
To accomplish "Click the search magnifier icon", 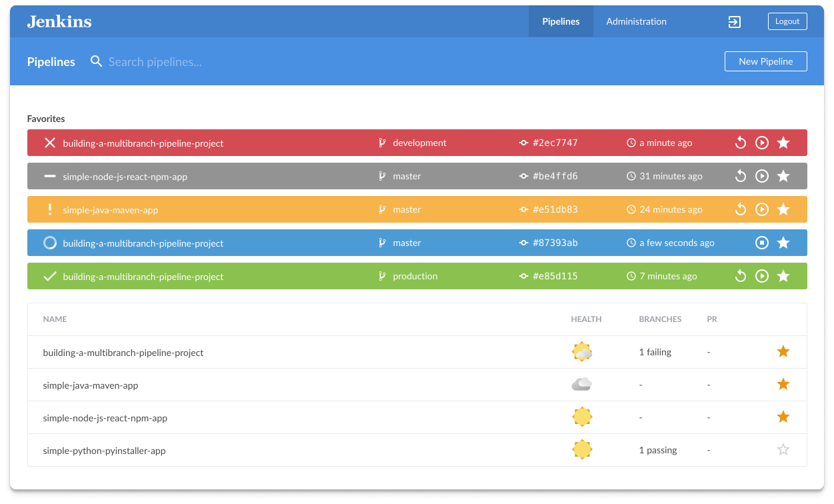I will coord(97,61).
